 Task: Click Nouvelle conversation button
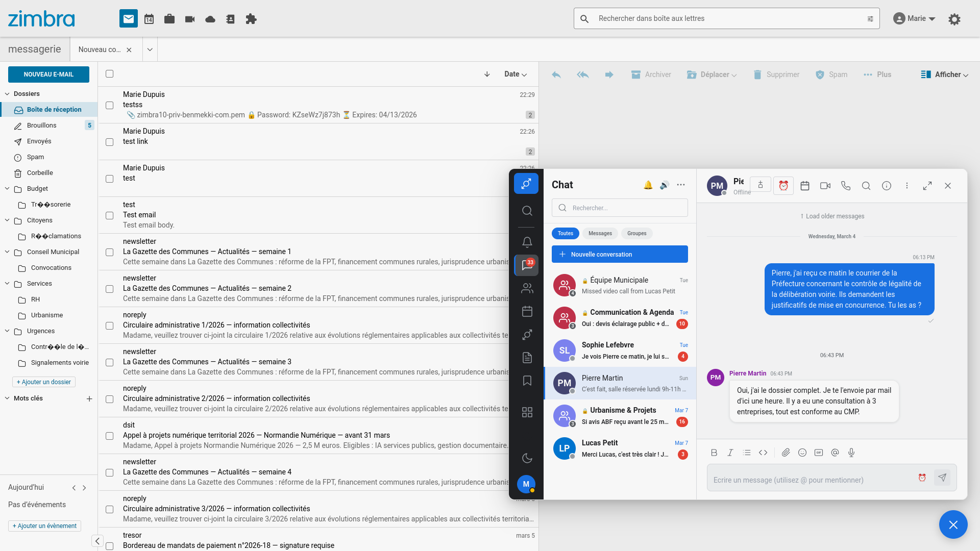click(619, 254)
